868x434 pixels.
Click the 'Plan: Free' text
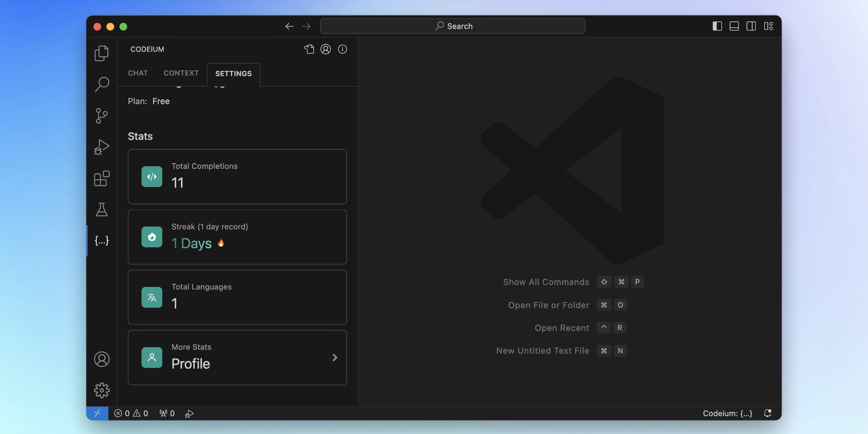tap(149, 101)
